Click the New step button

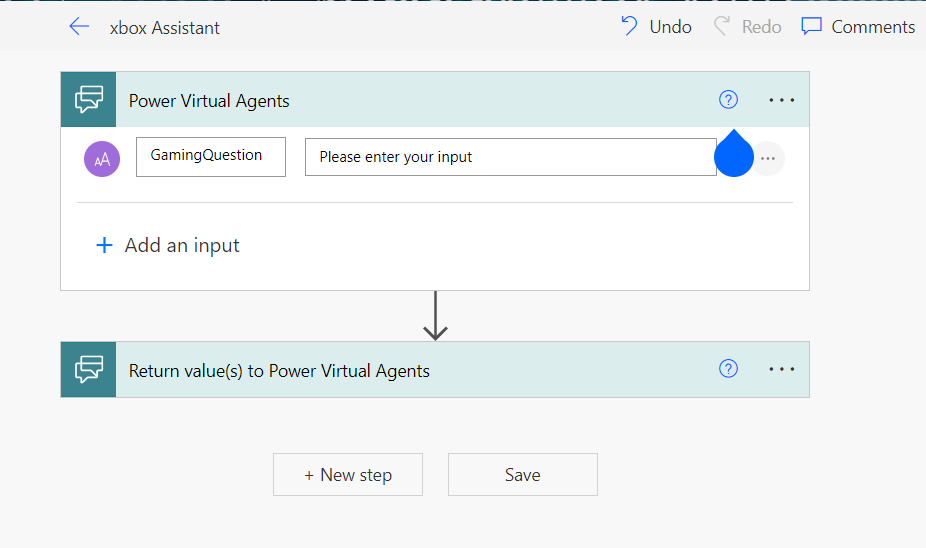coord(348,475)
